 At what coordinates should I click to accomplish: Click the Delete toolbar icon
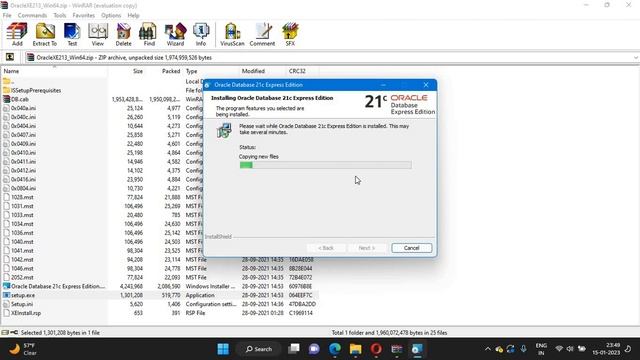pos(123,34)
